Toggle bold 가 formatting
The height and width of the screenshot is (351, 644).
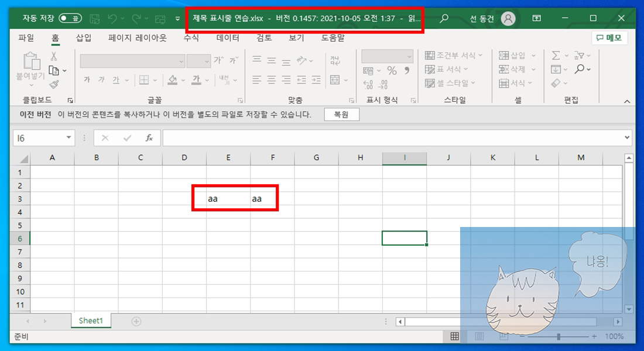87,79
